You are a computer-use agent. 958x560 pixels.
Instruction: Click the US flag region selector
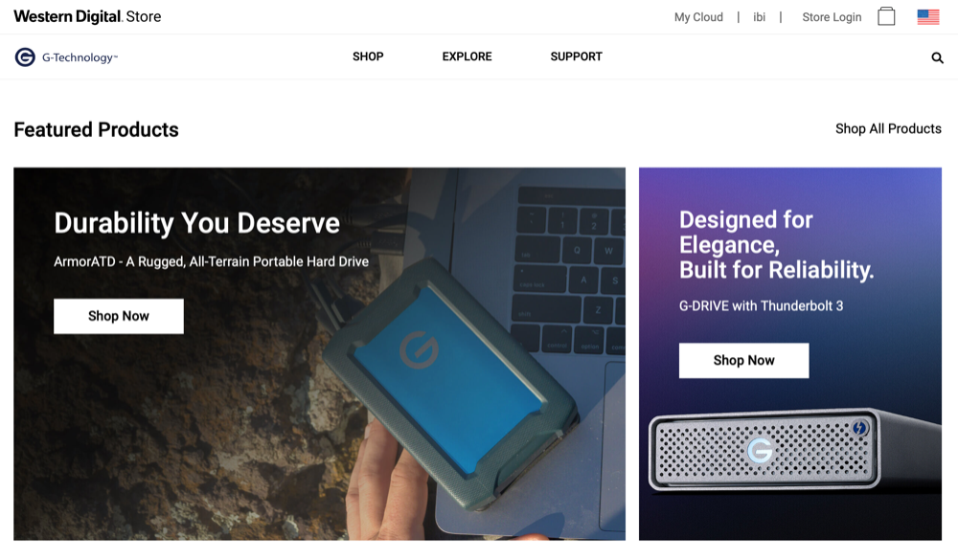pos(927,17)
